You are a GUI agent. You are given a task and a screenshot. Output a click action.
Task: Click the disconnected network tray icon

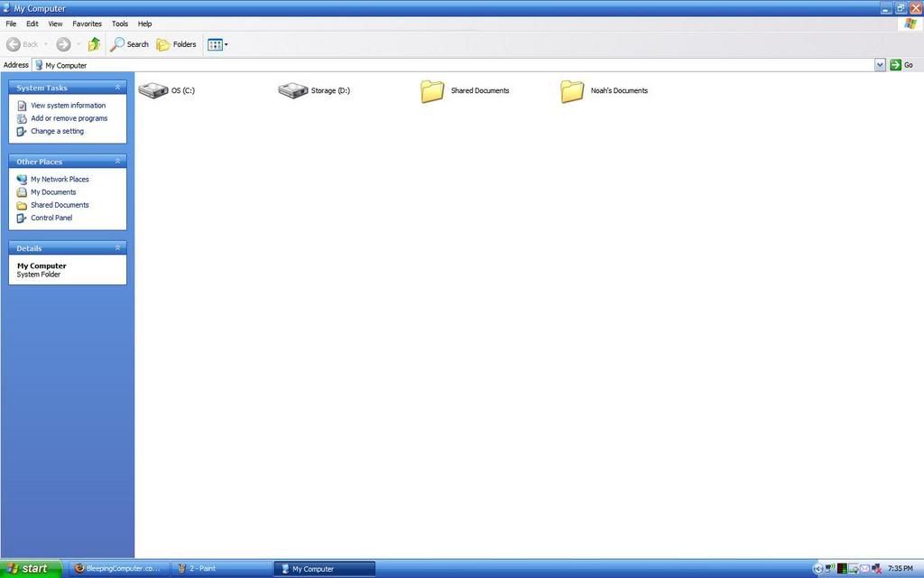876,569
